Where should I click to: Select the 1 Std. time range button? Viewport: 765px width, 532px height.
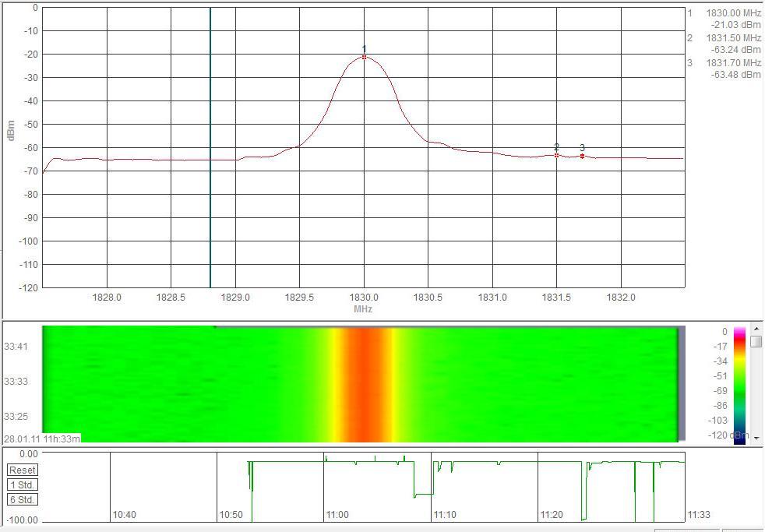23,484
